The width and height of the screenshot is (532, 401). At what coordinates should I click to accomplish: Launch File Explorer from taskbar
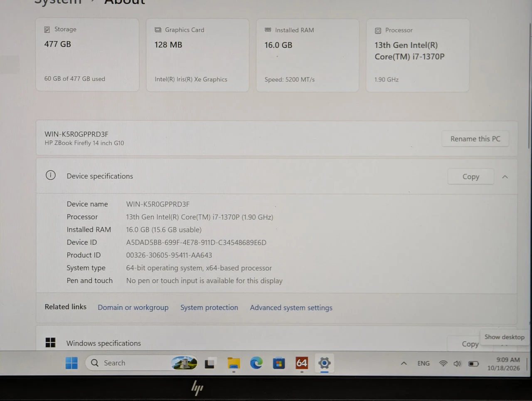point(234,363)
